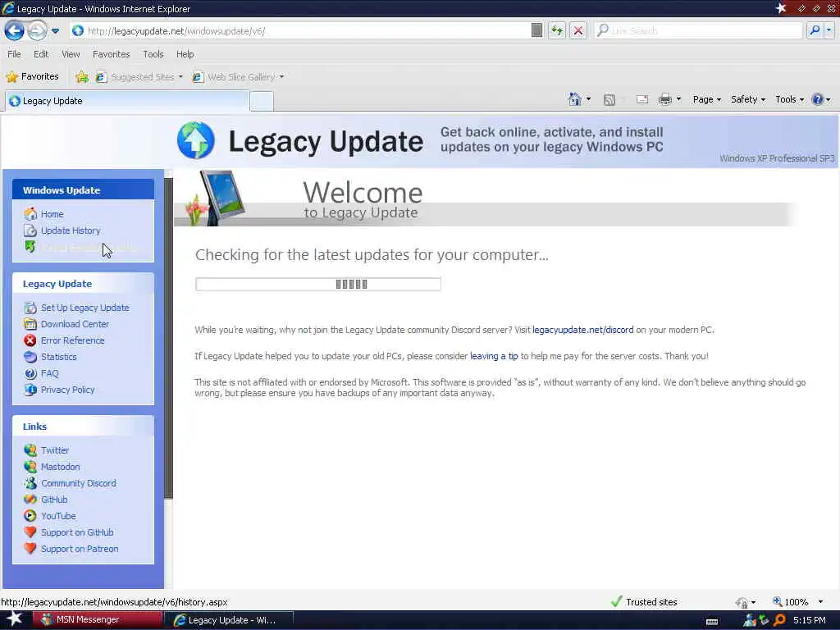
Task: Click the Read Mail icon
Action: [x=642, y=99]
